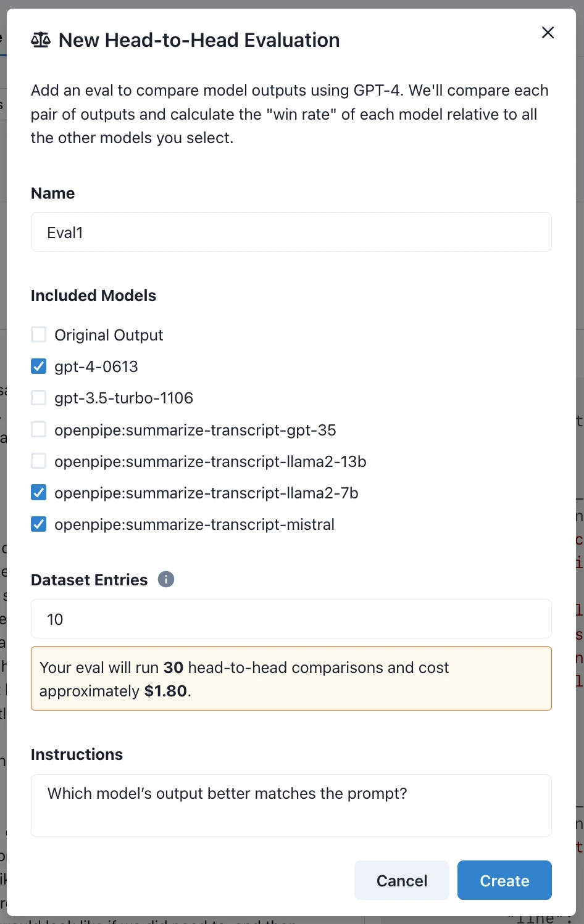
Task: Disable the summarize-transcript-llama2-7b model
Action: coord(38,492)
